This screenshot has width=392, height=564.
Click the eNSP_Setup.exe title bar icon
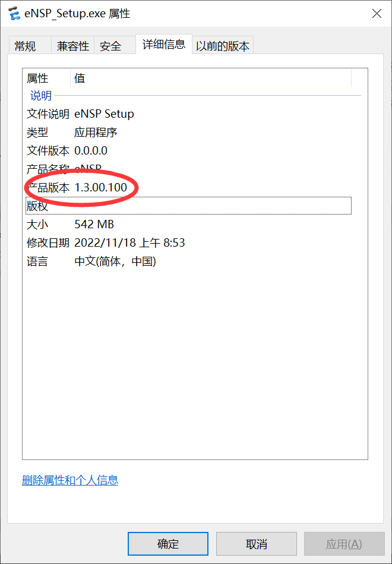pyautogui.click(x=14, y=14)
